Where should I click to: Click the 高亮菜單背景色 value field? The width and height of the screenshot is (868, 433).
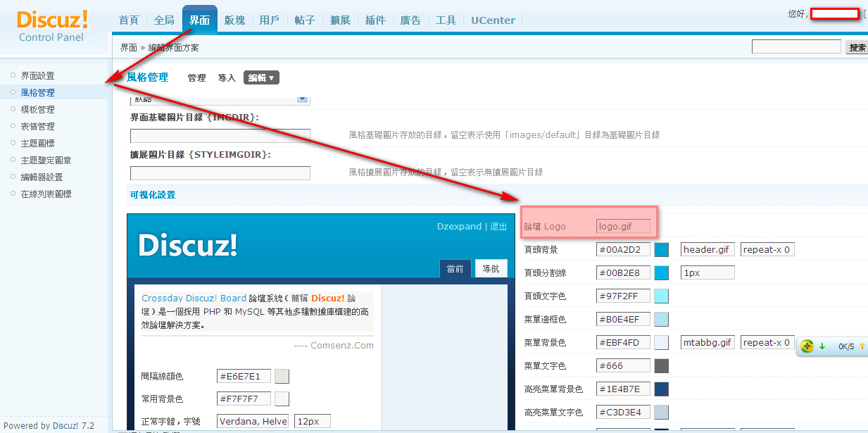[x=623, y=389]
